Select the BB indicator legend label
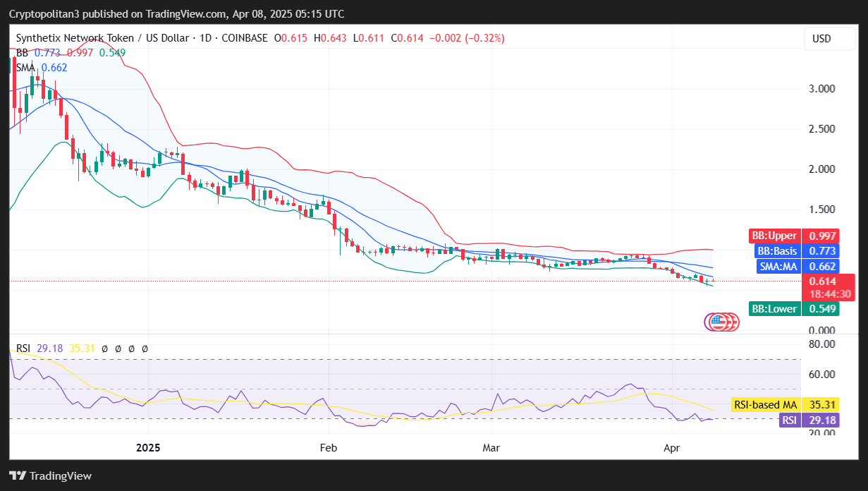This screenshot has width=868, height=491. (x=21, y=52)
